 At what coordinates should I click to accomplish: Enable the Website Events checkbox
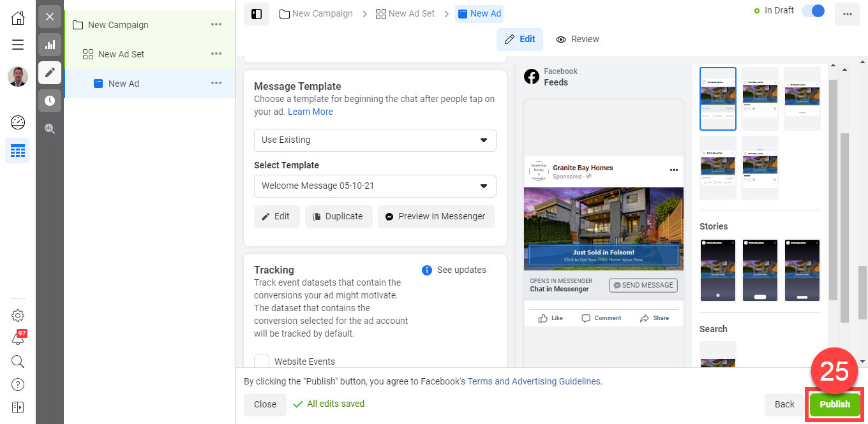(x=262, y=360)
